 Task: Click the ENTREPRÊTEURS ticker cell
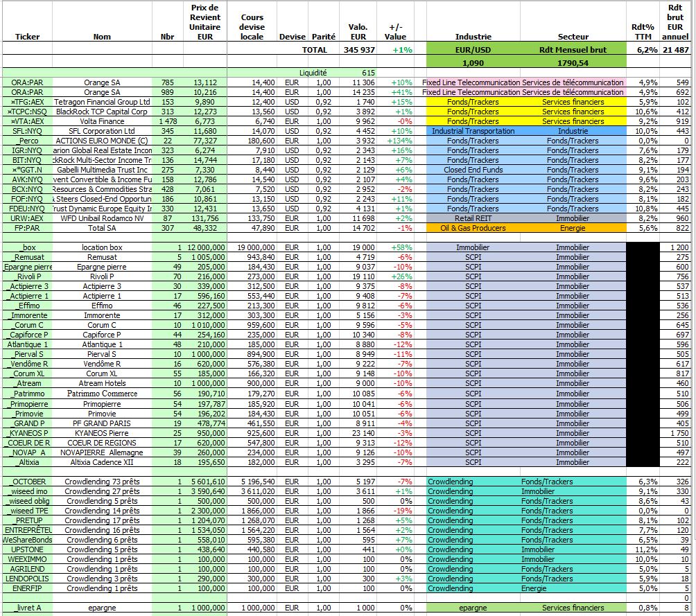click(x=27, y=530)
